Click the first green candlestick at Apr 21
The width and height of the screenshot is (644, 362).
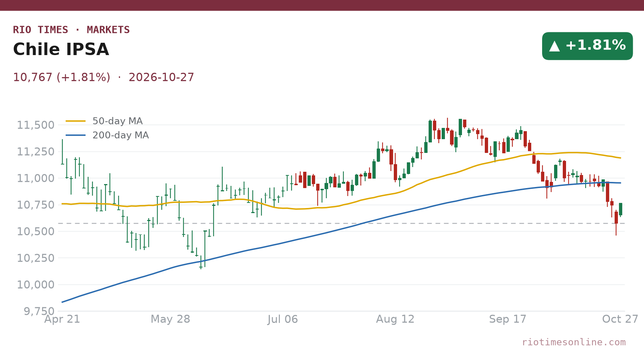62,152
